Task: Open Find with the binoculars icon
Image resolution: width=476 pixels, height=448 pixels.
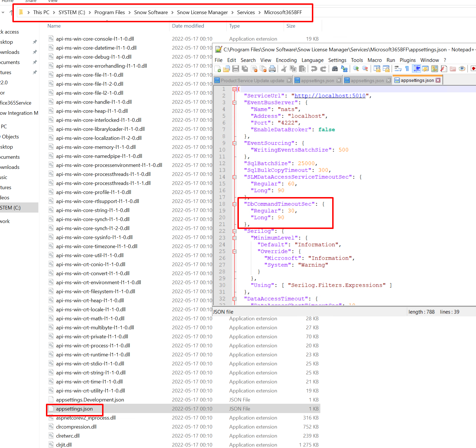Action: click(x=335, y=69)
